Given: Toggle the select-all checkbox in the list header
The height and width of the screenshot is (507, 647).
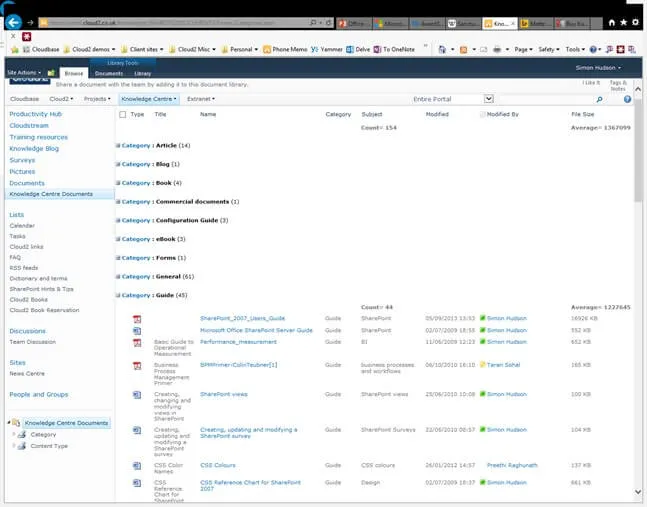Looking at the screenshot, I should [x=123, y=115].
